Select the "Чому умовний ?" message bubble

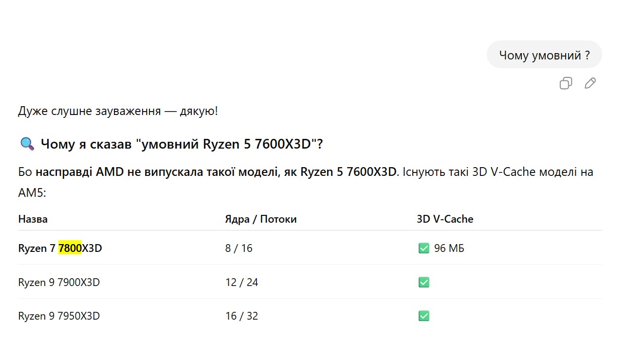click(544, 55)
